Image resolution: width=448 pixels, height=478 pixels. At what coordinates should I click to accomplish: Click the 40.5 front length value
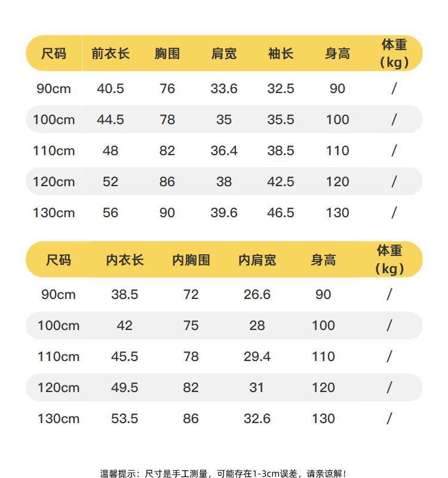point(111,89)
